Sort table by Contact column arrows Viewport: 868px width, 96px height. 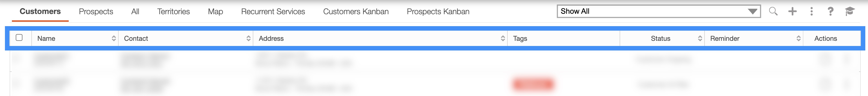point(248,39)
